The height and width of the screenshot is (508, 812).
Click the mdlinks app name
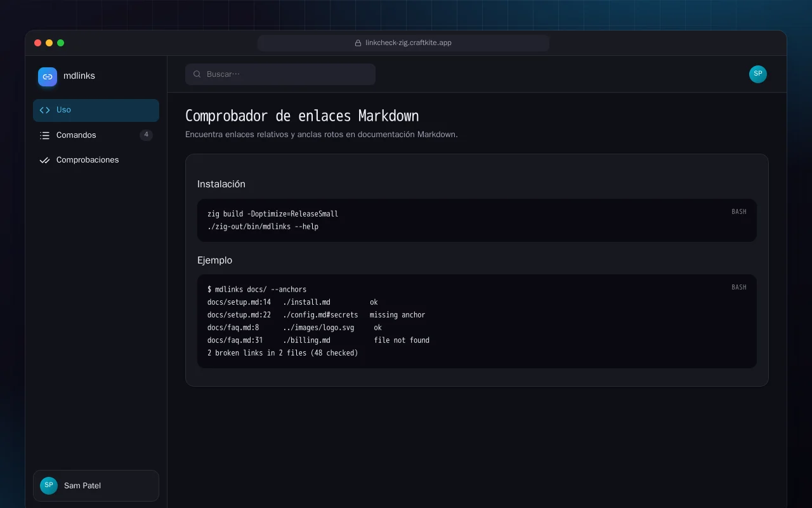coord(79,76)
